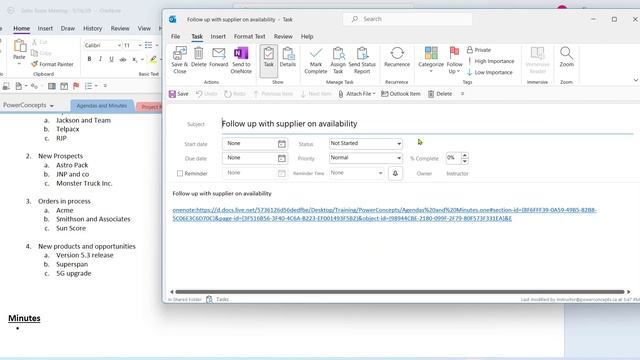
Task: Click the Follow Up flag
Action: point(454,60)
